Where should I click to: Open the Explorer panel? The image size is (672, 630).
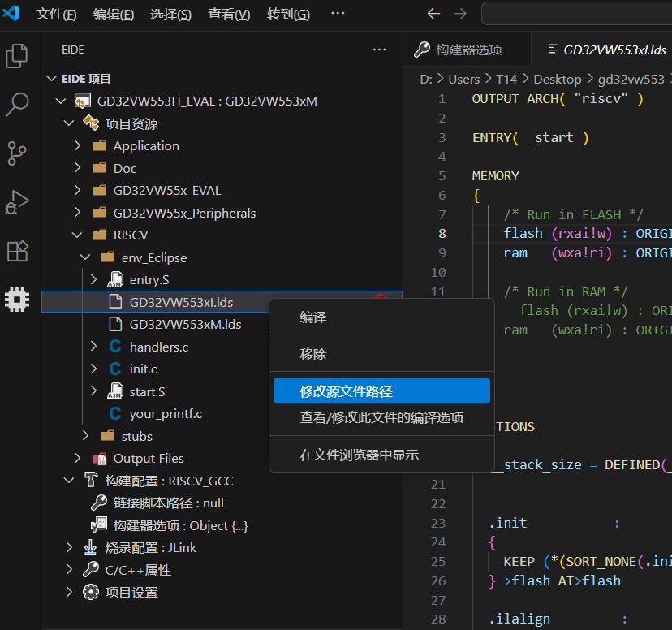16,55
